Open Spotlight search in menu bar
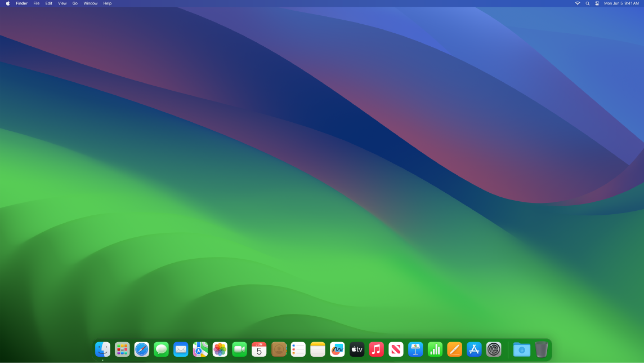Viewport: 644px width, 363px height. (x=587, y=3)
